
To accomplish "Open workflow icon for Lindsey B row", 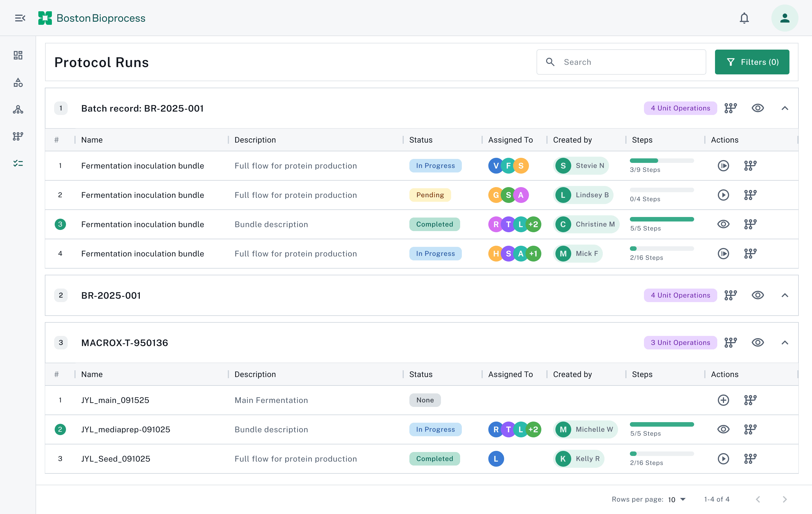I will (750, 195).
